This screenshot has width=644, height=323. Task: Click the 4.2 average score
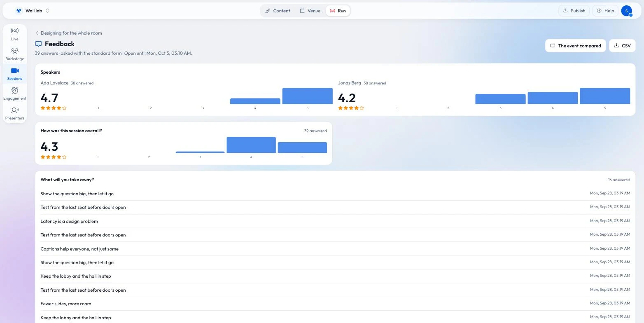click(347, 98)
